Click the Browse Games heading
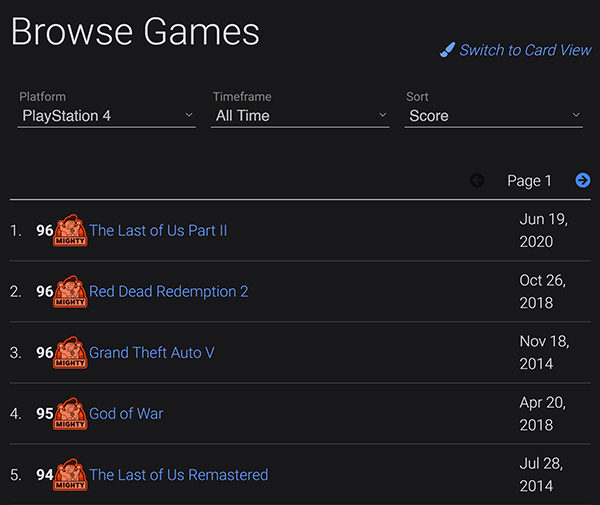This screenshot has height=505, width=600. 135,31
